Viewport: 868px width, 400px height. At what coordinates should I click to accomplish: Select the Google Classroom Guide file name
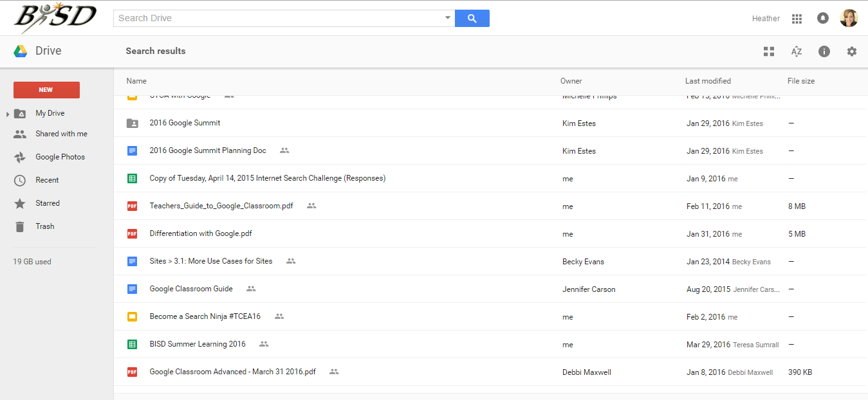point(191,289)
